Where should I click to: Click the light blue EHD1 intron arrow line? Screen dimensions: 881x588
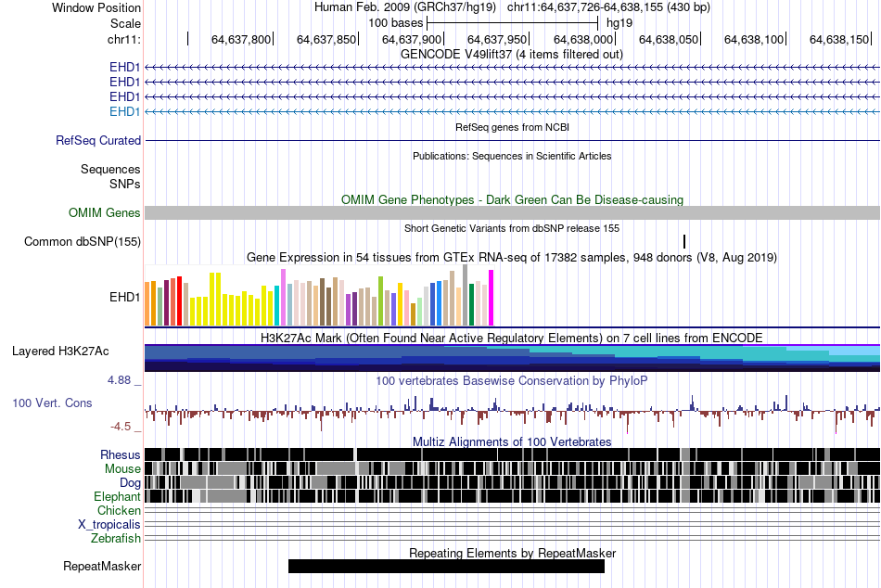tap(513, 112)
